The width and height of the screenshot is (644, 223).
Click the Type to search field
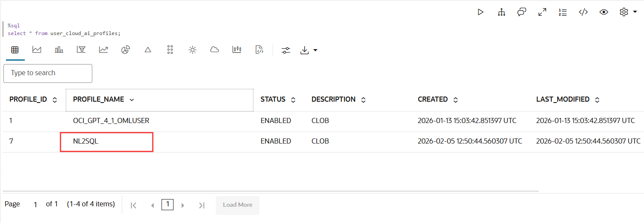click(x=48, y=73)
